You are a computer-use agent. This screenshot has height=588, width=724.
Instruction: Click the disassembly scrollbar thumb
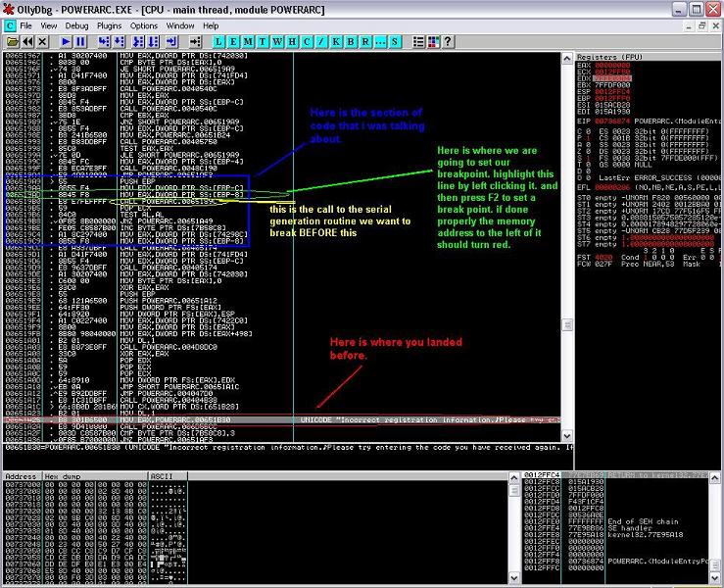click(567, 324)
